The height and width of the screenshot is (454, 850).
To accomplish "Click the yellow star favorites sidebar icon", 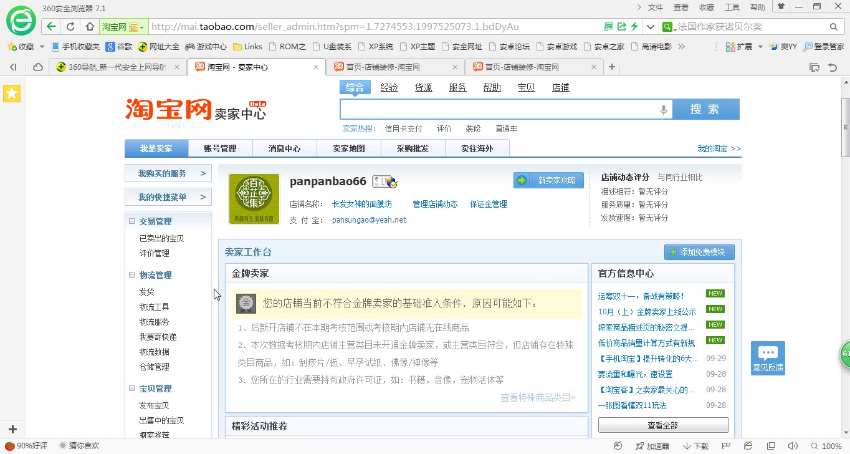I will pyautogui.click(x=12, y=93).
